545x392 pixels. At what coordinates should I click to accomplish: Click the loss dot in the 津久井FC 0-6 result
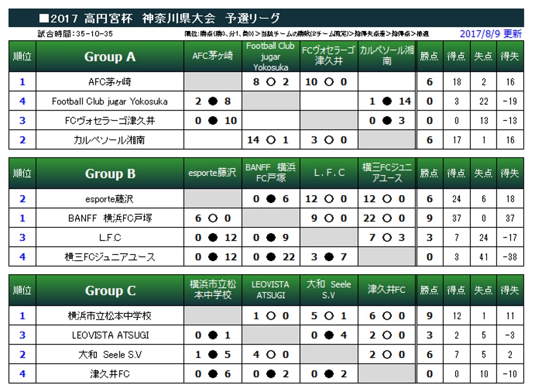click(213, 374)
